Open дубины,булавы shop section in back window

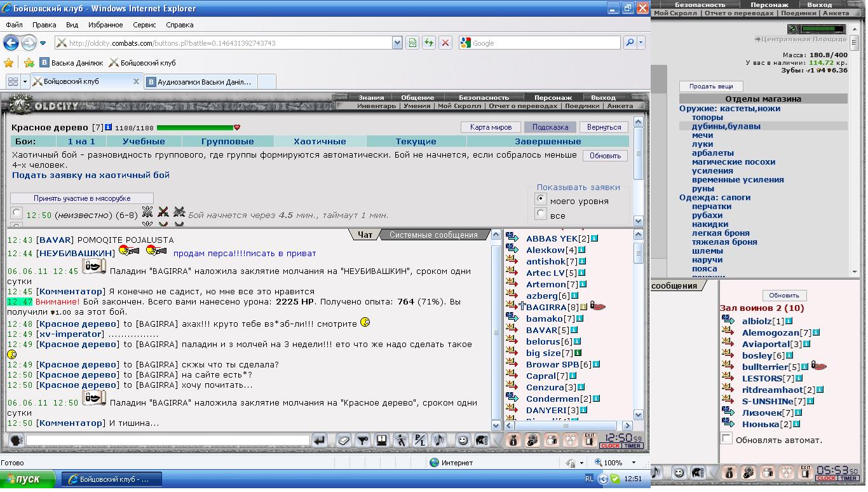pos(726,126)
